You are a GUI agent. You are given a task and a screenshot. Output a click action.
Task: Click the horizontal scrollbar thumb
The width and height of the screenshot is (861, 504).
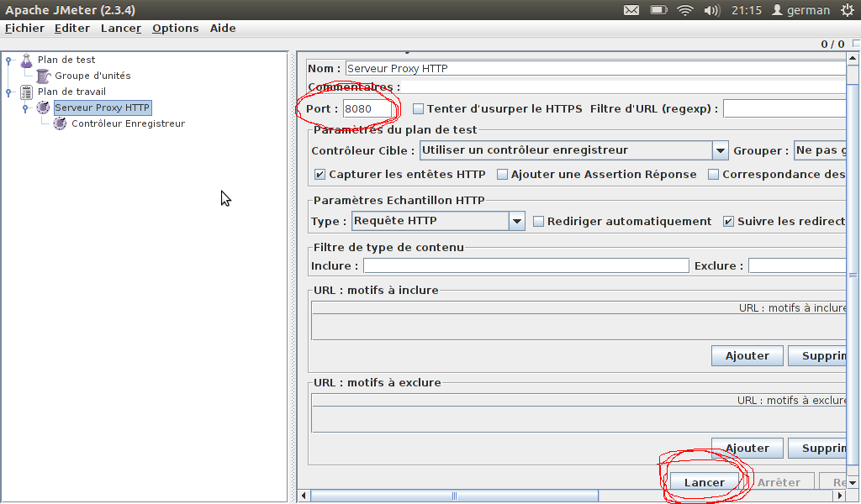[454, 496]
